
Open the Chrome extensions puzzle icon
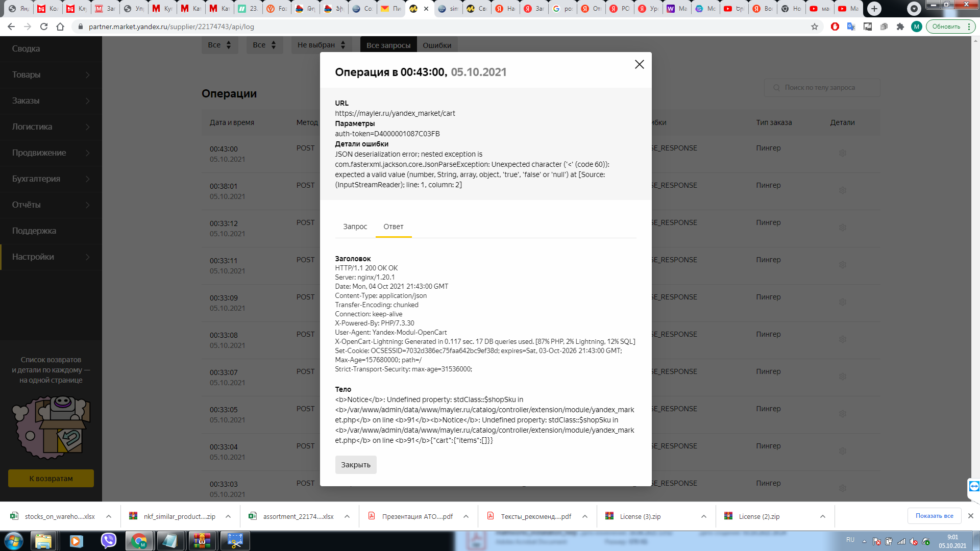[x=900, y=27]
